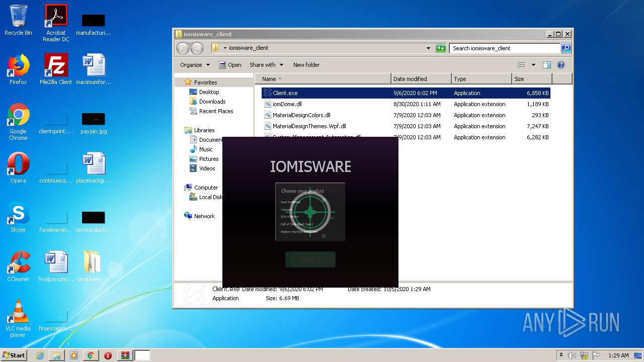
Task: Select payjan.jpg desktop file
Action: coord(94,124)
